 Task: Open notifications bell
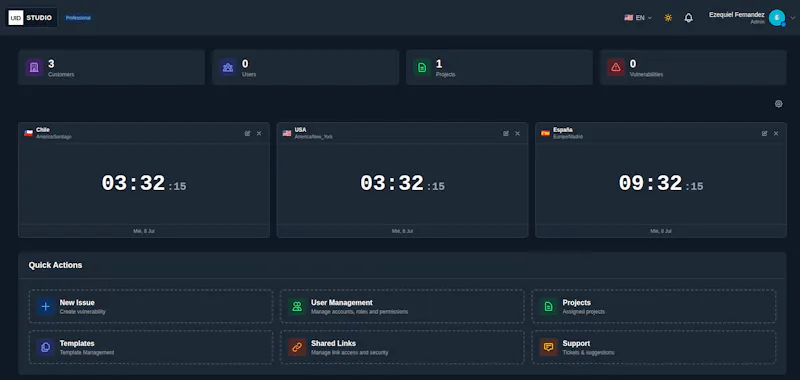(x=688, y=18)
